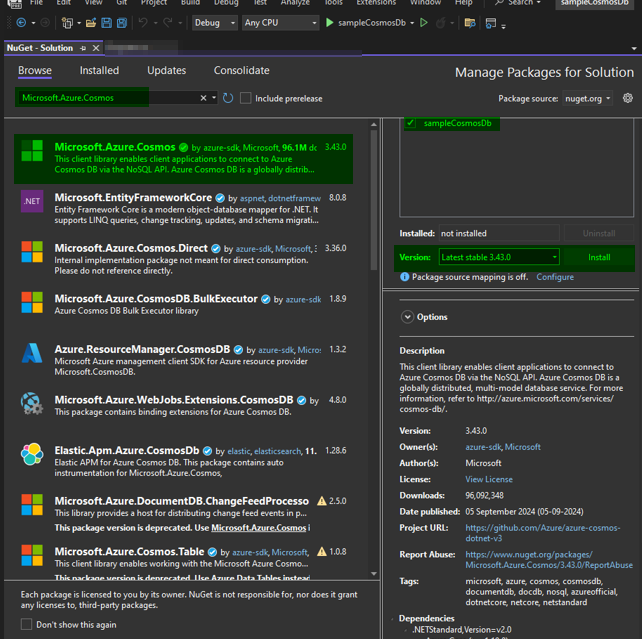642x639 pixels.
Task: Switch to the Browse tab
Action: tap(35, 70)
